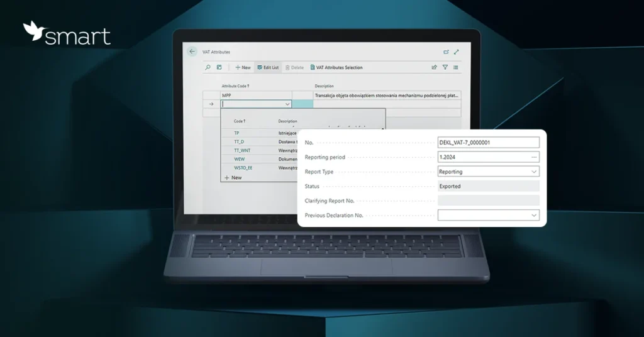
Task: Click New in the toolbar
Action: (243, 67)
